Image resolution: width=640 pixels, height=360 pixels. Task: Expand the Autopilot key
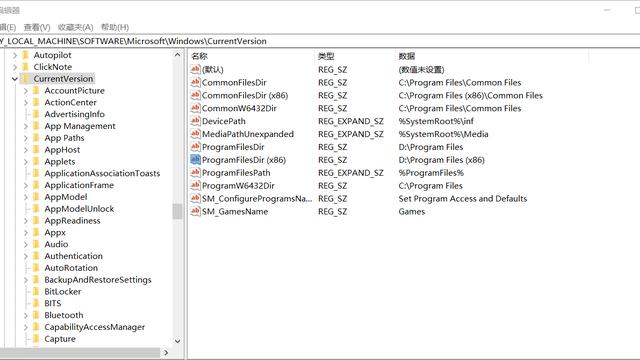pos(15,55)
